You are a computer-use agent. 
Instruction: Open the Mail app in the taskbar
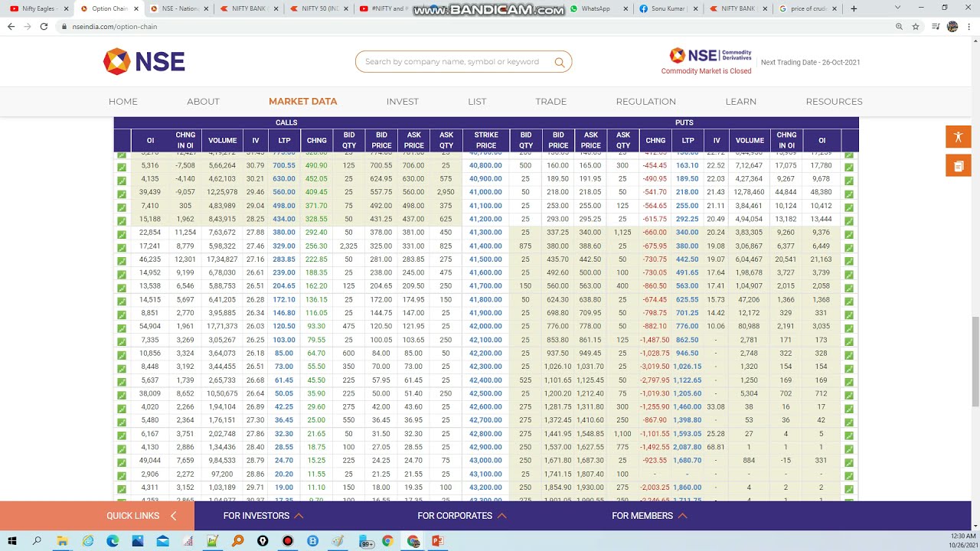[162, 541]
